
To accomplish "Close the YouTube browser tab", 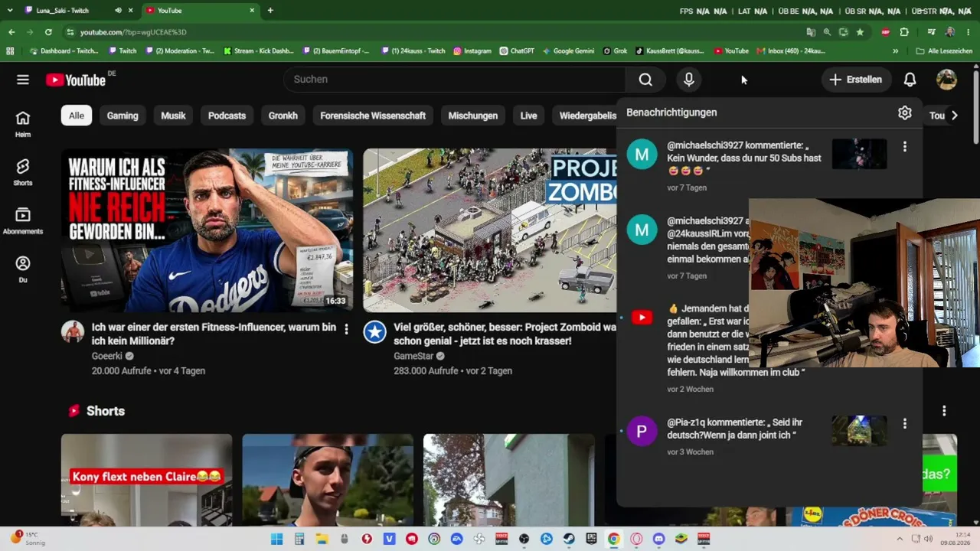I will coord(252,11).
